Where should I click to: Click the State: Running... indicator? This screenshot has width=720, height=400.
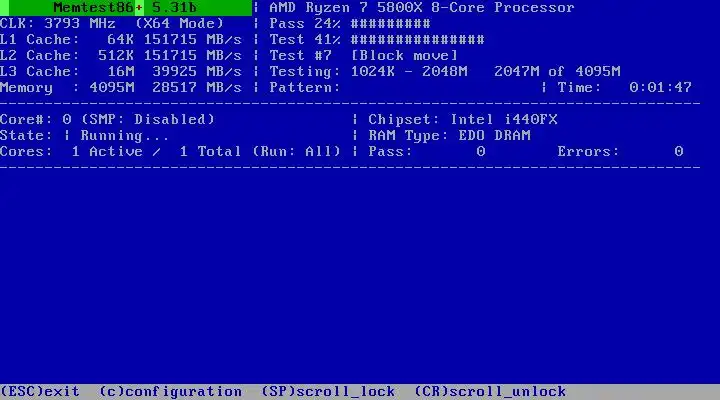pos(84,135)
